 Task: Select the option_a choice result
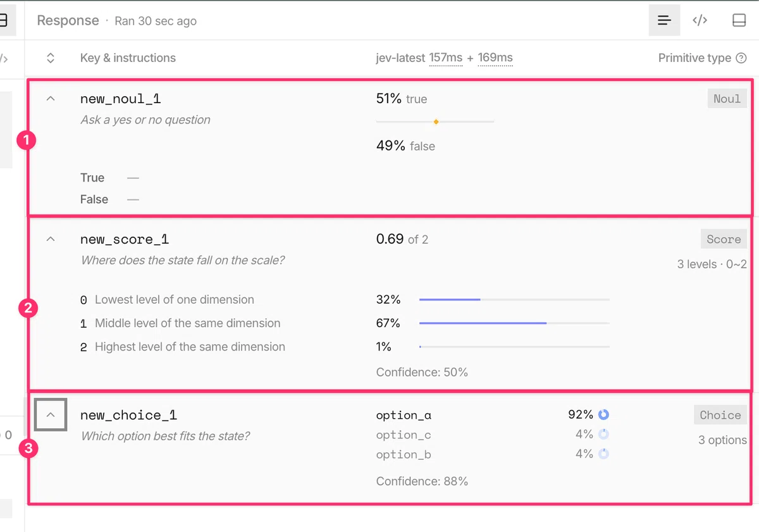tap(404, 416)
